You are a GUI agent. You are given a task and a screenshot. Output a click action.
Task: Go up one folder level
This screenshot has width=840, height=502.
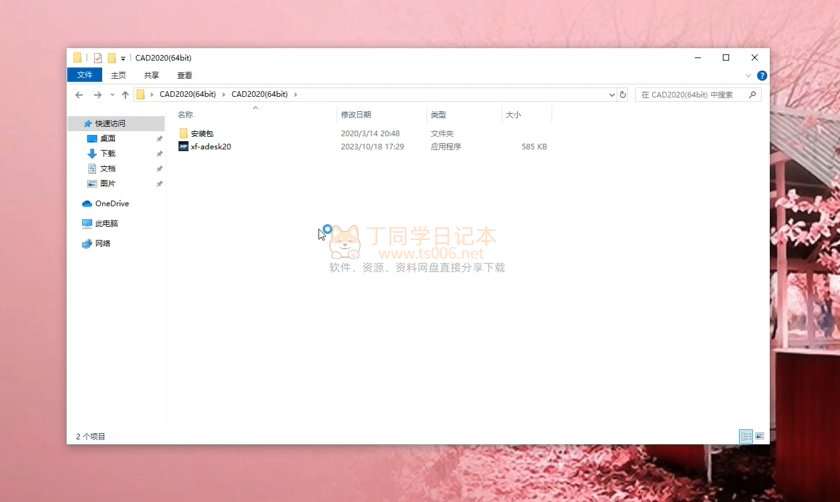tap(125, 95)
